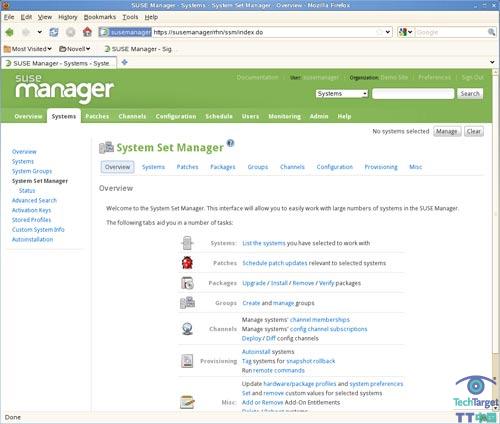
Task: Open the list-all-tabs dropdown arrow
Action: (x=492, y=62)
